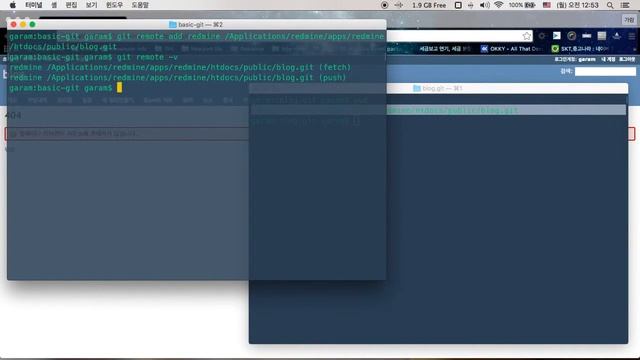640x360 pixels.
Task: Open the SKT,중고나라 bookmark
Action: [580, 49]
